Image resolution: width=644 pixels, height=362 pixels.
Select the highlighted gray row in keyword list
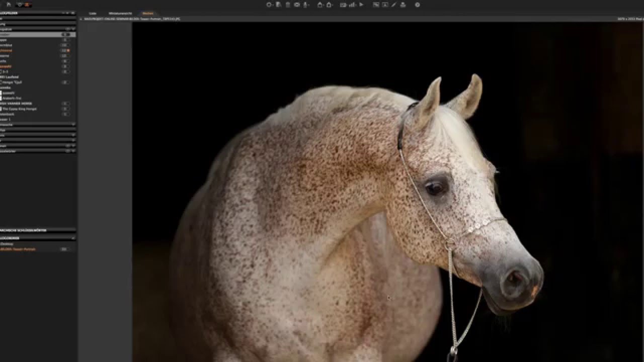(x=38, y=35)
